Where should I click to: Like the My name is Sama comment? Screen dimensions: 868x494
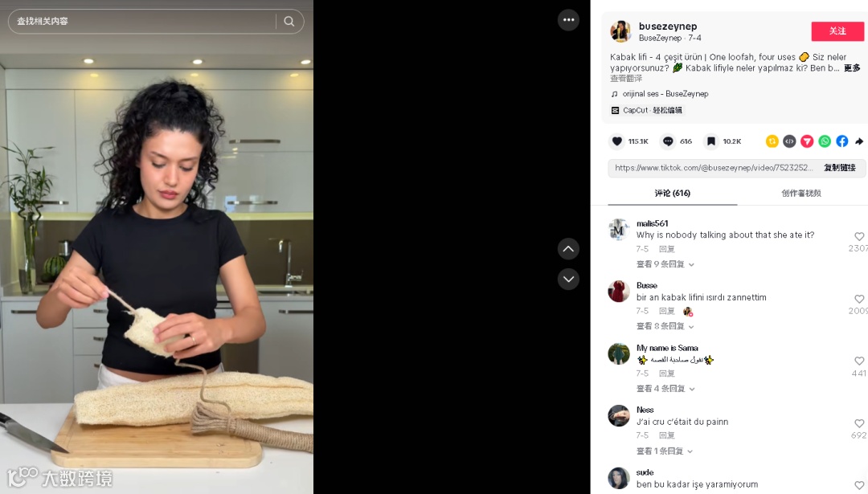(859, 361)
